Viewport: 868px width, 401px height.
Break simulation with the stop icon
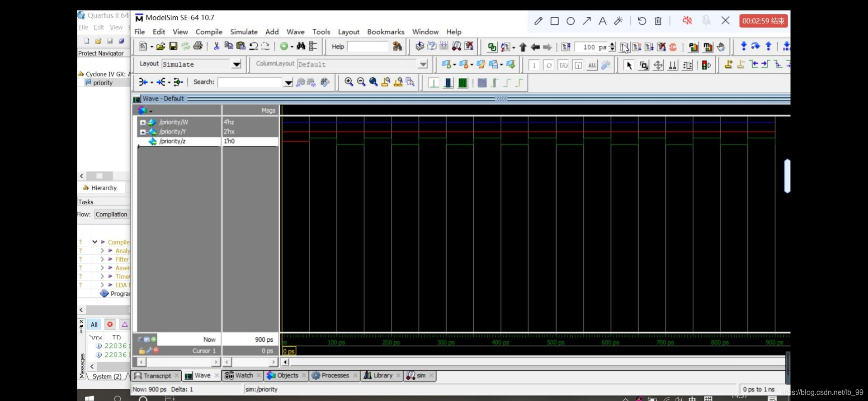tap(673, 47)
